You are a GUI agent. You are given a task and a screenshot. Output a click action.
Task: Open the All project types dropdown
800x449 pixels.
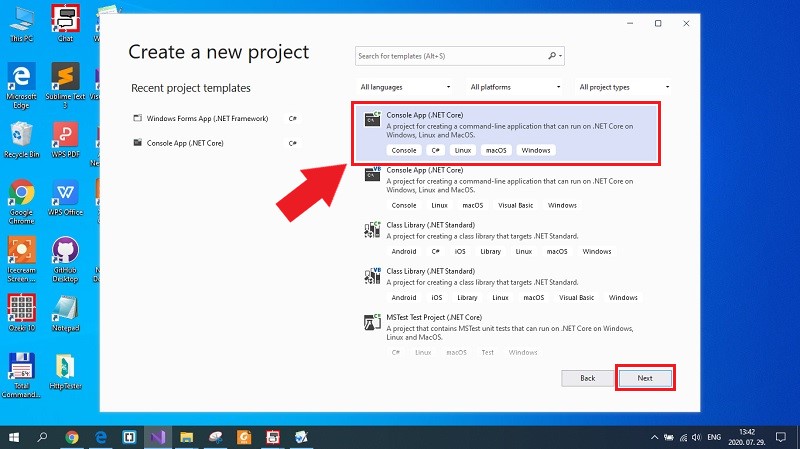coord(623,87)
